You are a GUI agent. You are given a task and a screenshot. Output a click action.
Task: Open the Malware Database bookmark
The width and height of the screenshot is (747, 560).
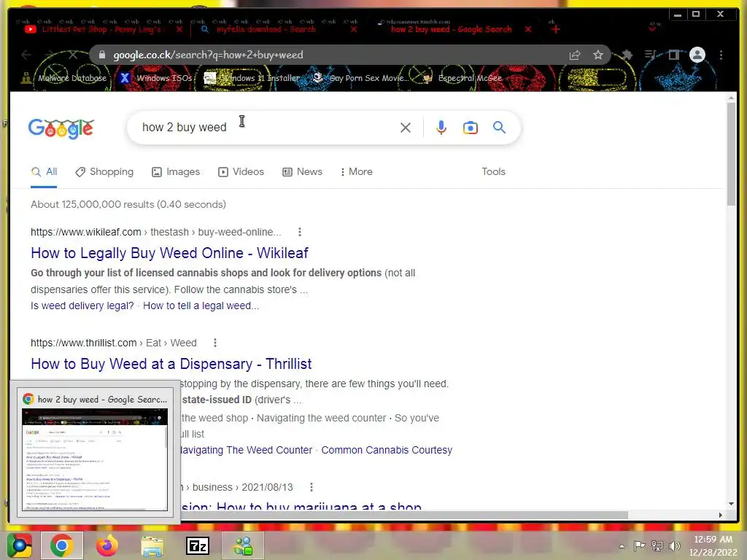coord(64,77)
